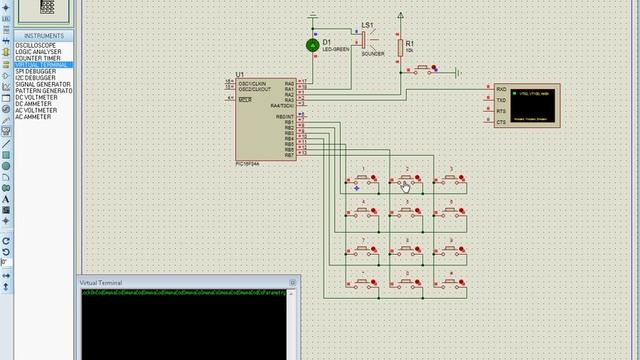The width and height of the screenshot is (640, 360).
Task: Select the D1 green LED component
Action: pos(313,45)
